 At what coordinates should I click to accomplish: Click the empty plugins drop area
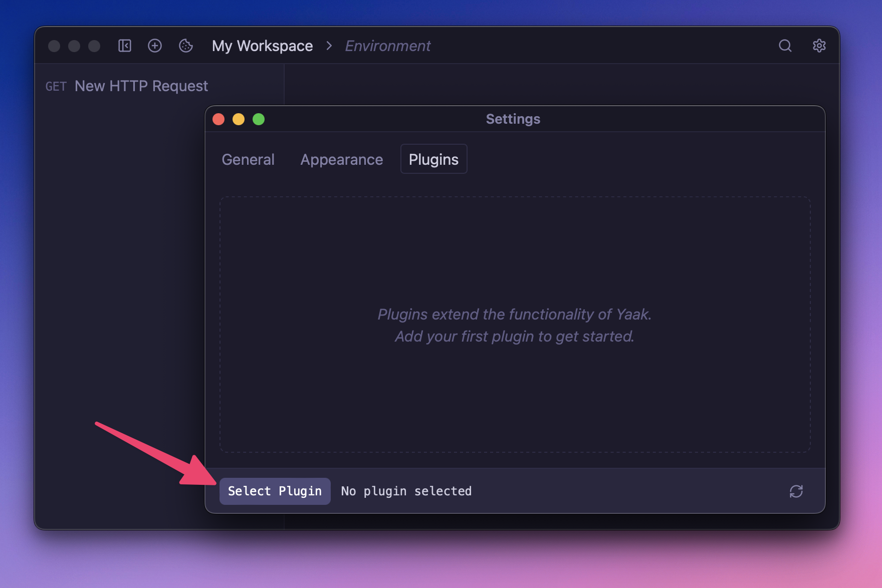coord(515,250)
